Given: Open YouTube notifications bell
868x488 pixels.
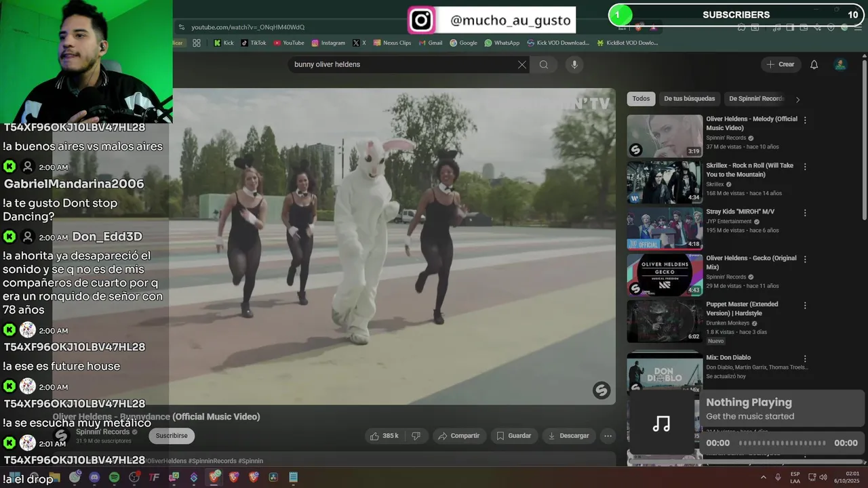Looking at the screenshot, I should click(814, 64).
